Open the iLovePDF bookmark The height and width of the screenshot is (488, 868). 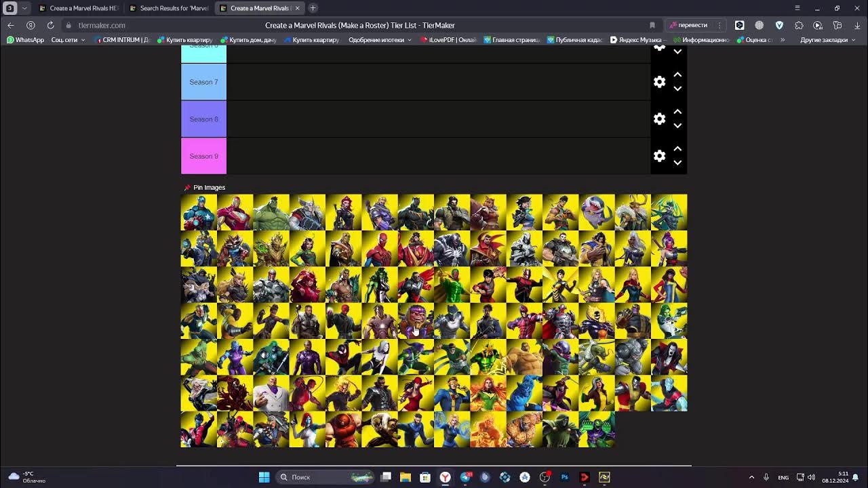(448, 40)
